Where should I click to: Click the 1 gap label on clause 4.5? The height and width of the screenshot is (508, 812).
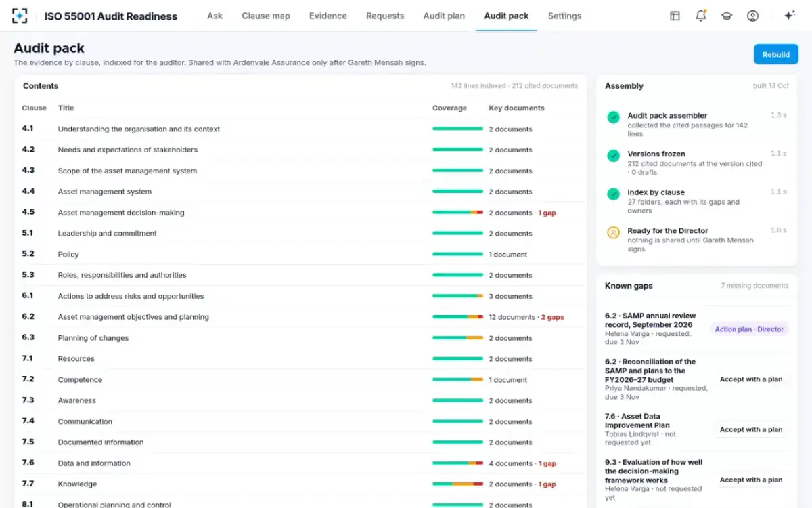pos(547,213)
